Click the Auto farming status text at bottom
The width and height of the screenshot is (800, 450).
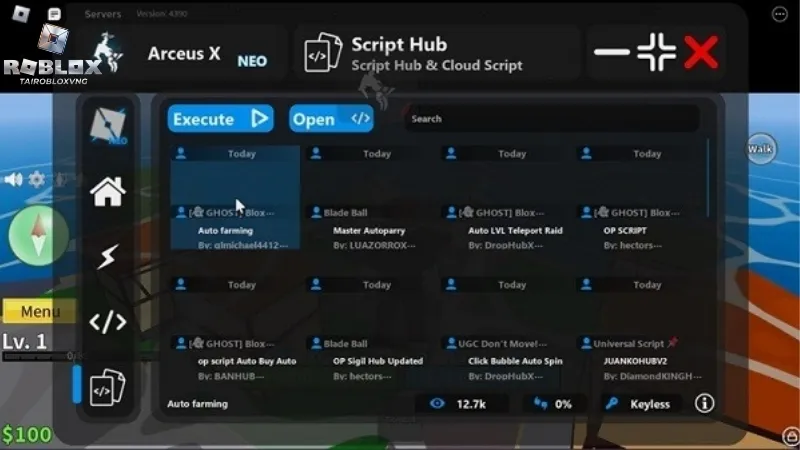tap(197, 404)
